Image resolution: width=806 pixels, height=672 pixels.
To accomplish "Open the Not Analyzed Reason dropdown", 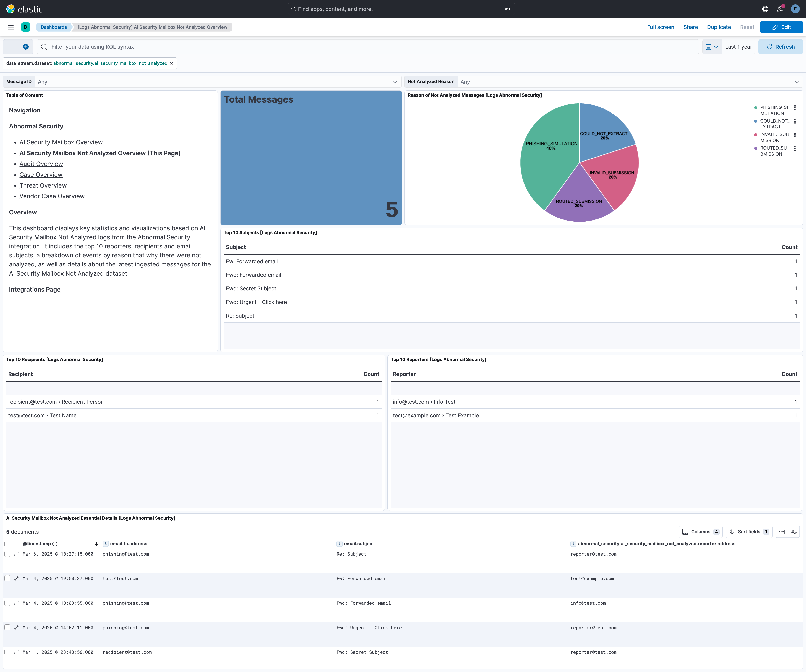I will 629,82.
